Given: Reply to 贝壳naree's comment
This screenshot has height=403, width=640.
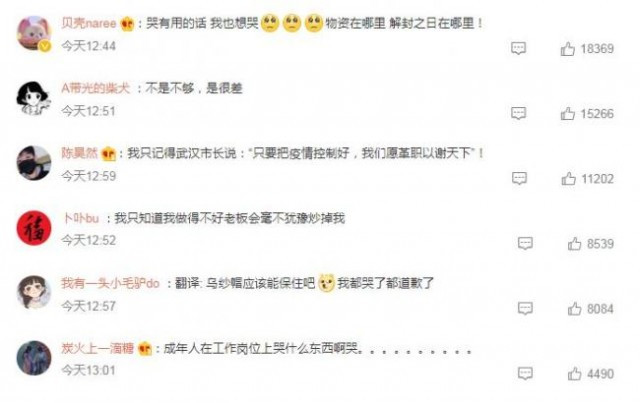Looking at the screenshot, I should pos(518,48).
